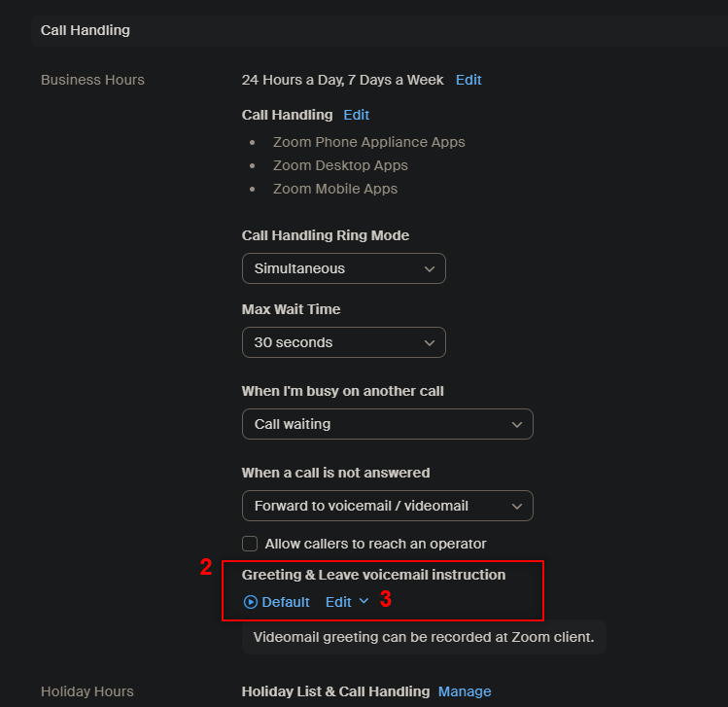Click the Forward to voicemail dropdown arrow
Viewport: 728px width, 707px height.
(517, 507)
